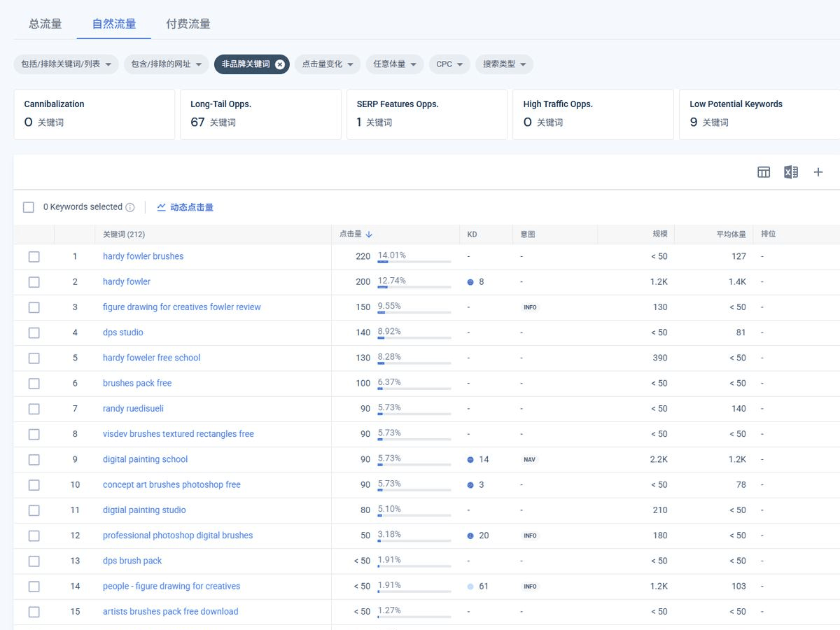Click the 动态点击量 chart icon
The image size is (840, 630).
[x=162, y=207]
